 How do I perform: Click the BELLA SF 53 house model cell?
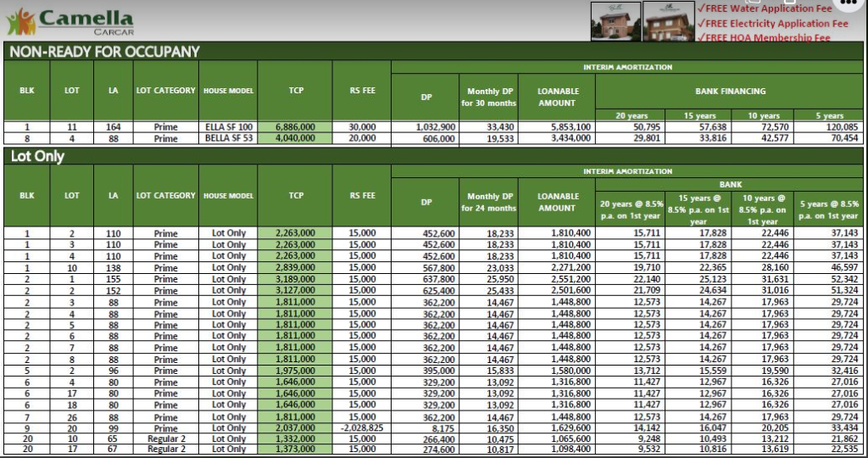tap(229, 138)
